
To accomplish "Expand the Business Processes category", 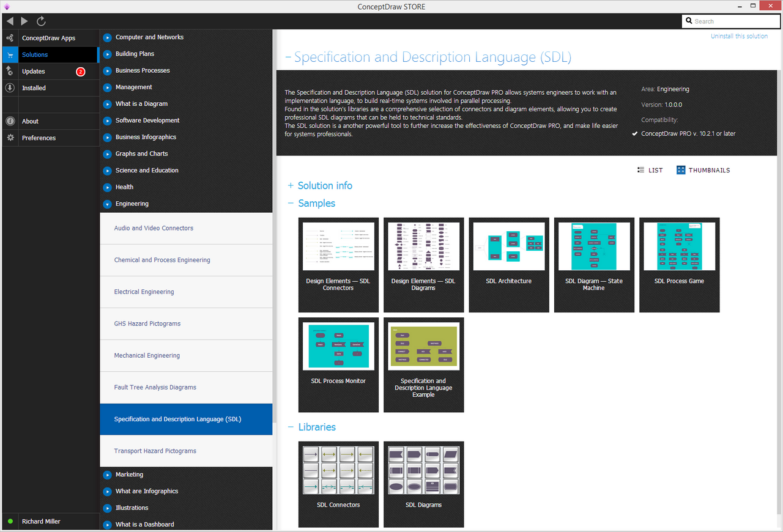I will (108, 70).
